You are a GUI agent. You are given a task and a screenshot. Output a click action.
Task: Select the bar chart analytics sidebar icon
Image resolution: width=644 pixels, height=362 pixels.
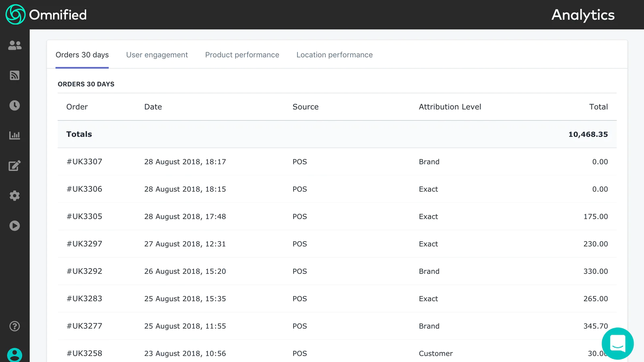[x=14, y=136]
